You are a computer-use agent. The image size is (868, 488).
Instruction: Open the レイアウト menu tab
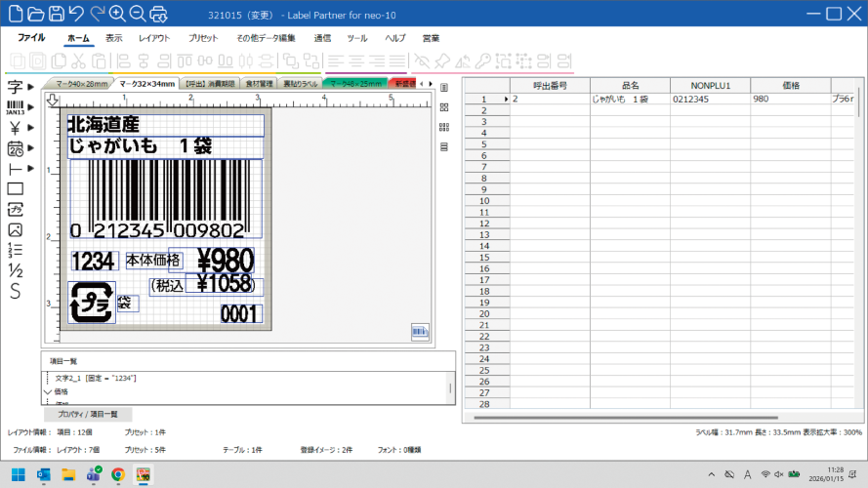click(x=154, y=38)
